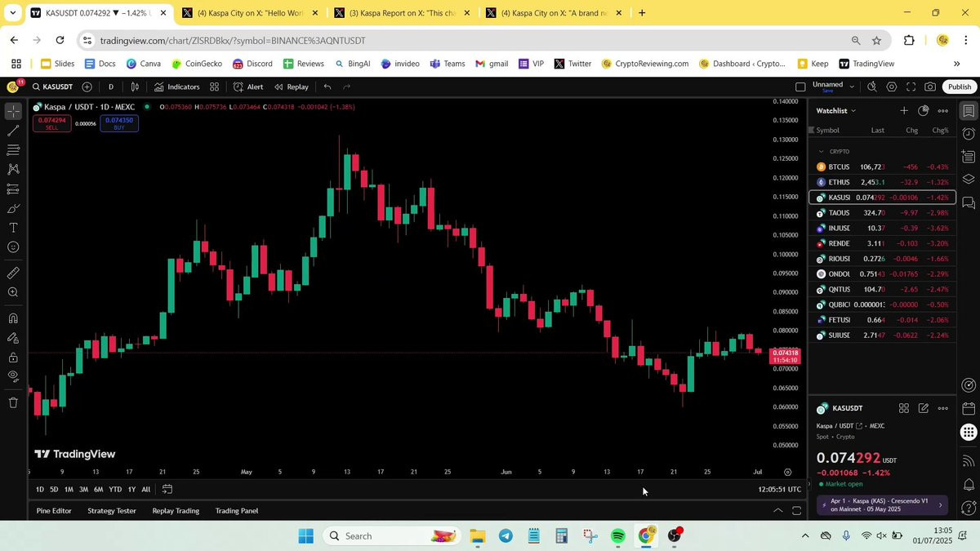Viewport: 980px width, 551px height.
Task: Select BTCUS row in watchlist
Action: click(882, 167)
